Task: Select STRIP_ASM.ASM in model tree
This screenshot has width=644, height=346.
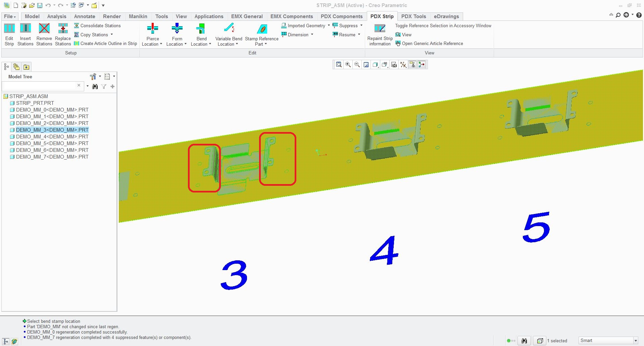Action: coord(26,96)
